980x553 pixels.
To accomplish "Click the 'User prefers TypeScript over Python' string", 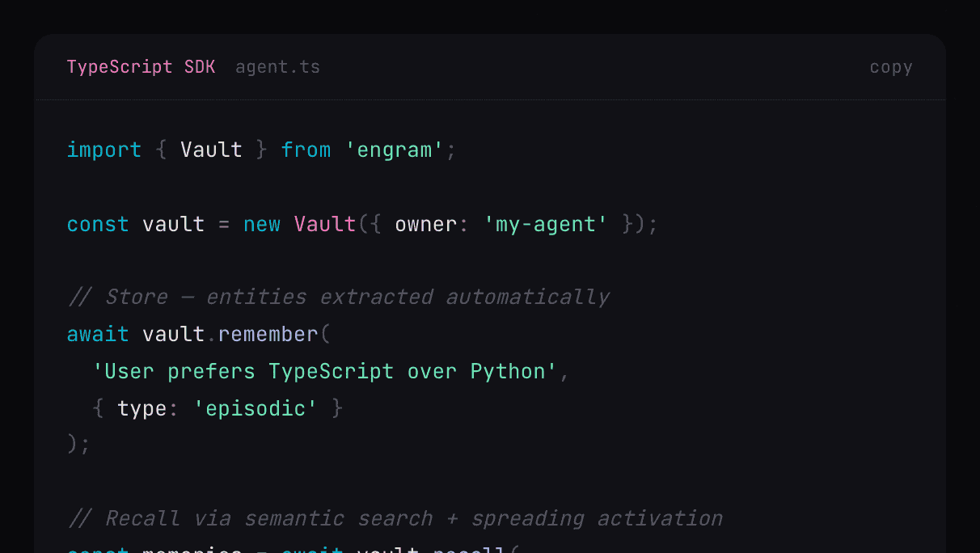I will [325, 372].
